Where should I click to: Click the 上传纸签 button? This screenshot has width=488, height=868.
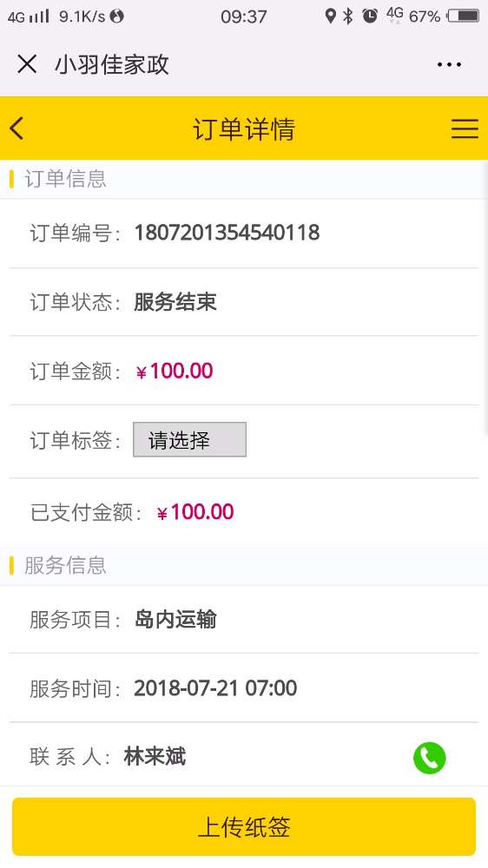point(244,826)
